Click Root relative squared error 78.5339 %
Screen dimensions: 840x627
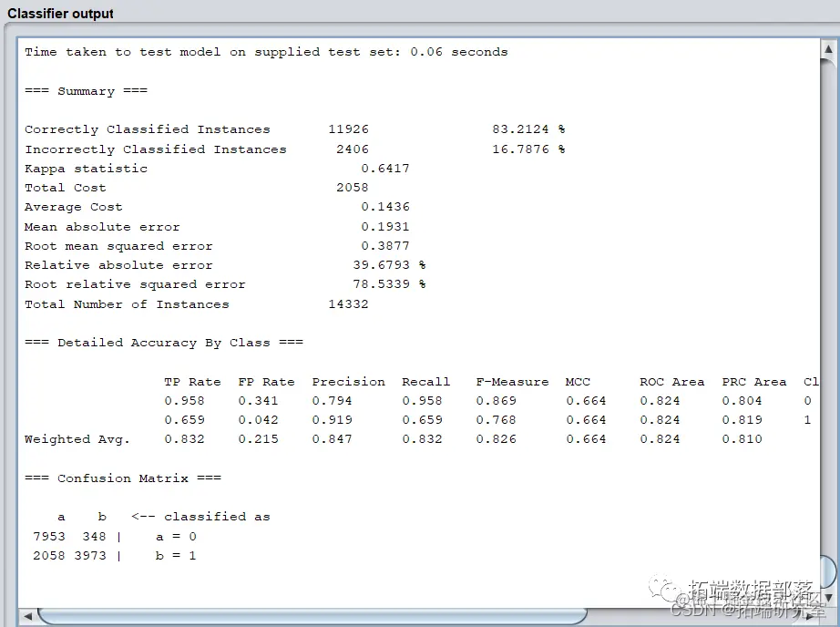point(389,284)
